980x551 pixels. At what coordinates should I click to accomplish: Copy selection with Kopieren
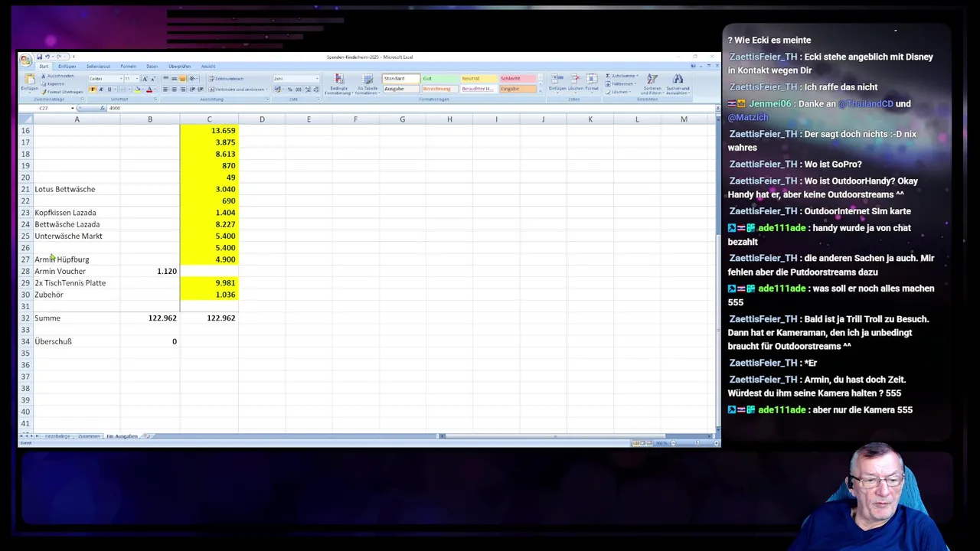[x=54, y=84]
